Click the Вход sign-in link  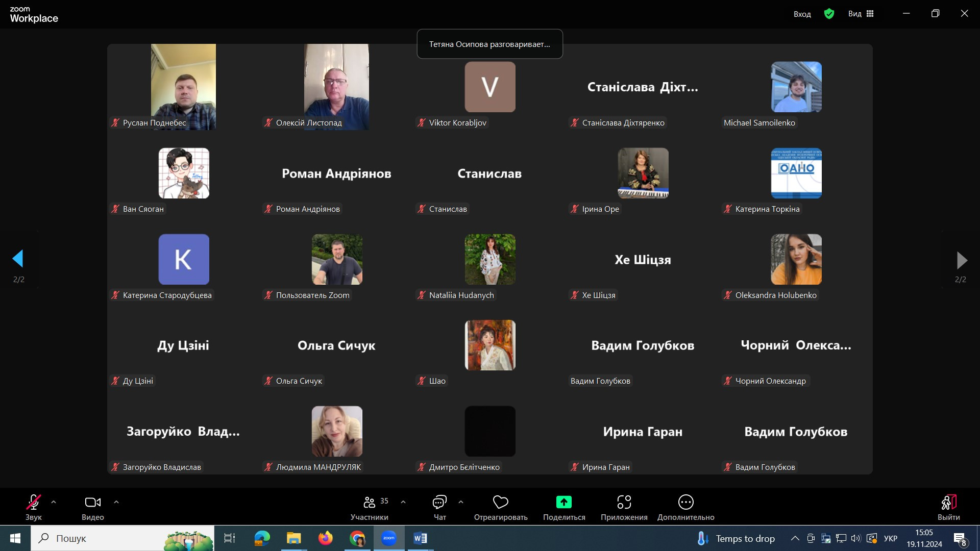pyautogui.click(x=802, y=14)
